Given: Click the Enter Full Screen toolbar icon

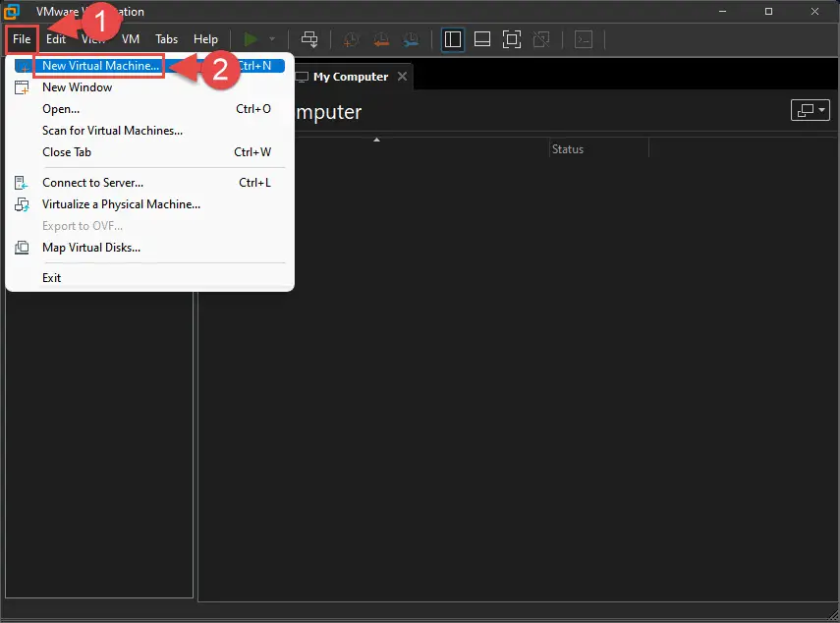Looking at the screenshot, I should click(512, 39).
